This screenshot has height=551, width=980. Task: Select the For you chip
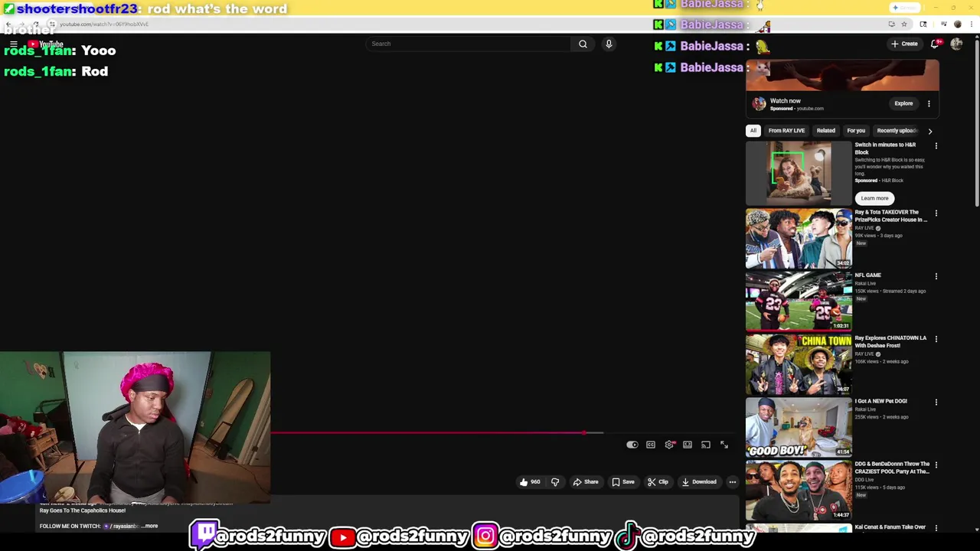(x=856, y=131)
